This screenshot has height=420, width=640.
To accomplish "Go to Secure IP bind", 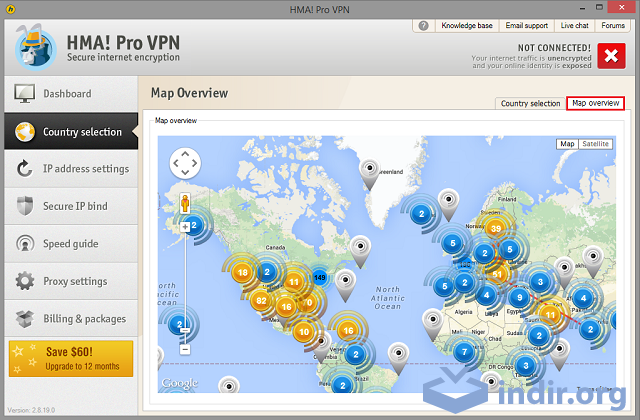I will tap(71, 206).
